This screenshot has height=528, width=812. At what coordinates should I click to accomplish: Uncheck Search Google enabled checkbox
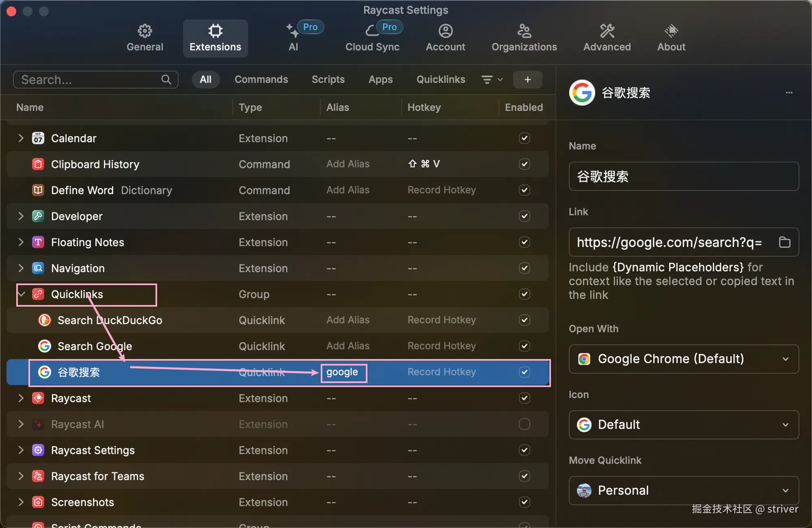pyautogui.click(x=524, y=346)
